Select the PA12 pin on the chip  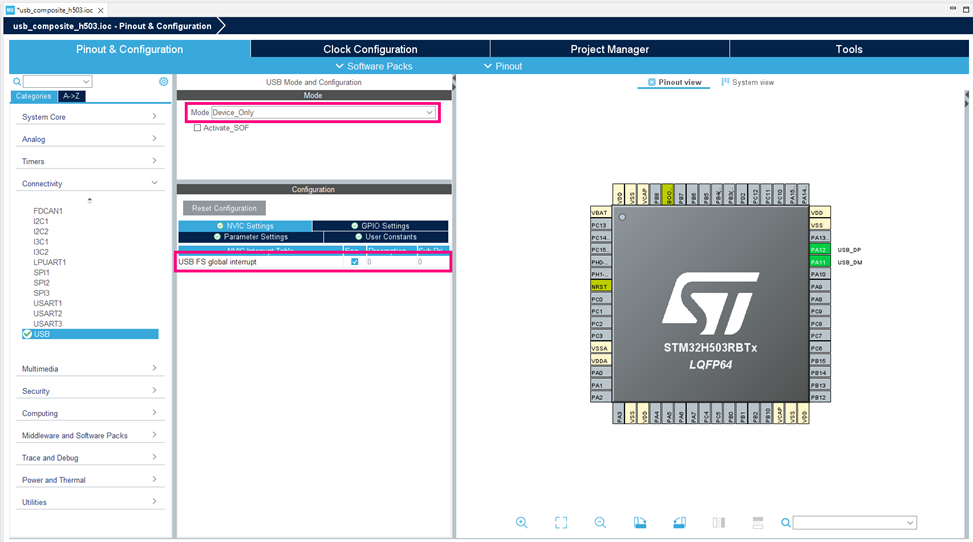pyautogui.click(x=820, y=250)
